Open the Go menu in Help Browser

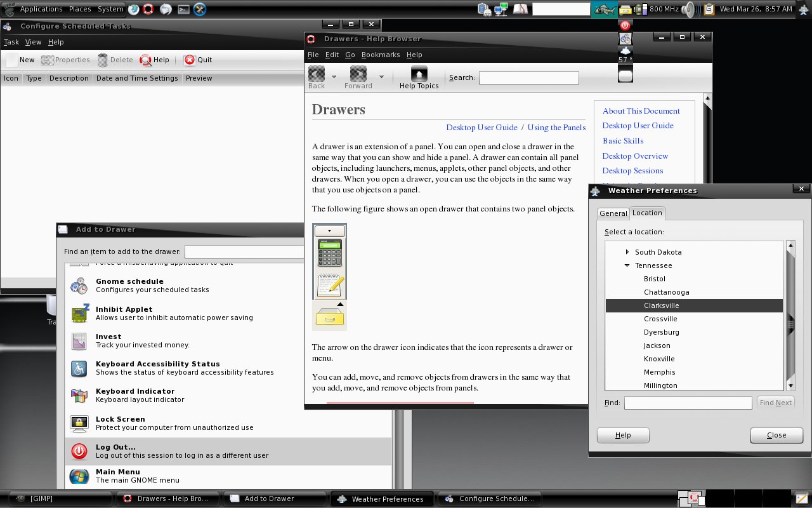tap(350, 55)
